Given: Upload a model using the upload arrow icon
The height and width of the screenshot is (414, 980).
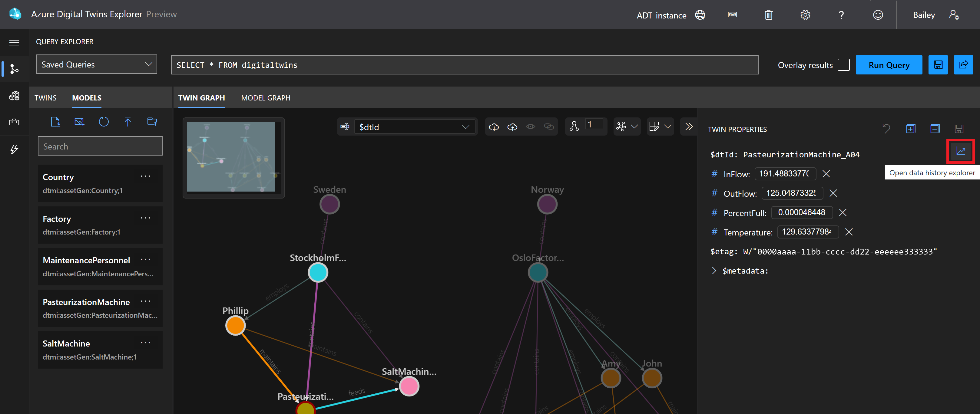Looking at the screenshot, I should click(128, 122).
